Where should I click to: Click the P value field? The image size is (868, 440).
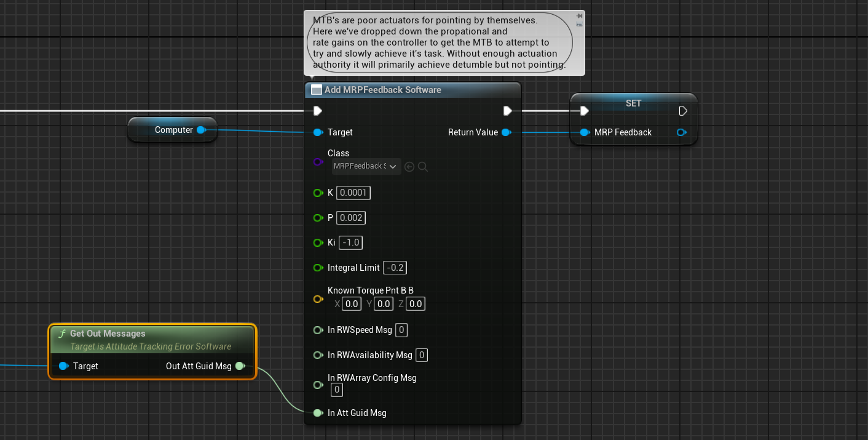[350, 218]
